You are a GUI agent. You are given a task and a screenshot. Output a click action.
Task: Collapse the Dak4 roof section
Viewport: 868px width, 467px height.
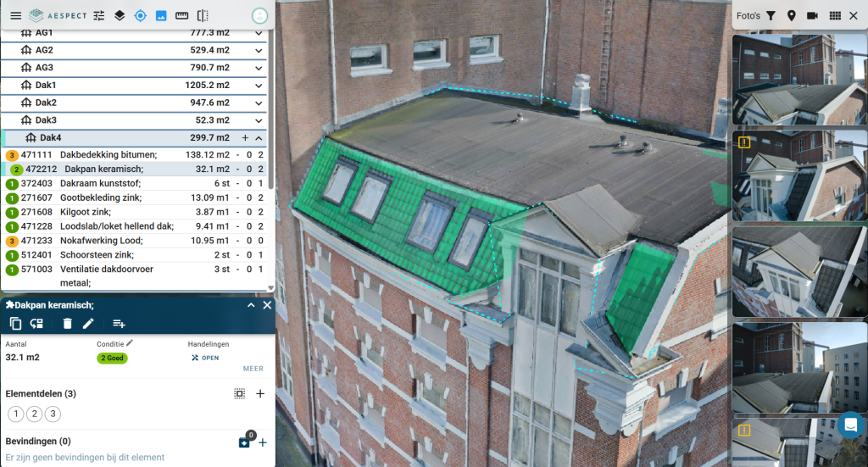[259, 137]
